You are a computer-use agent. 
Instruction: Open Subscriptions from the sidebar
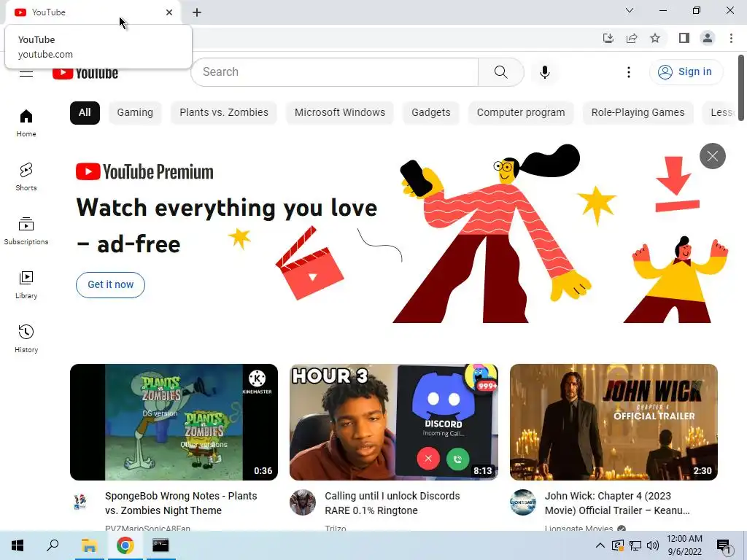coord(26,231)
